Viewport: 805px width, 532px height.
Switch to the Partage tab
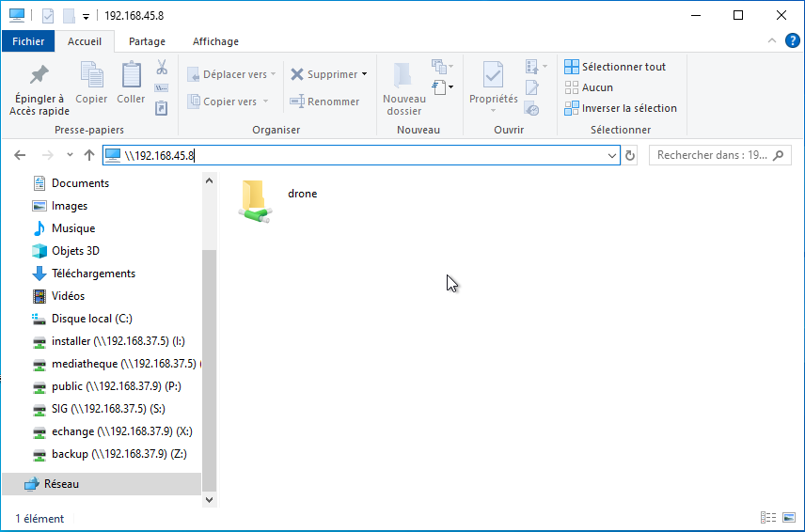(147, 41)
